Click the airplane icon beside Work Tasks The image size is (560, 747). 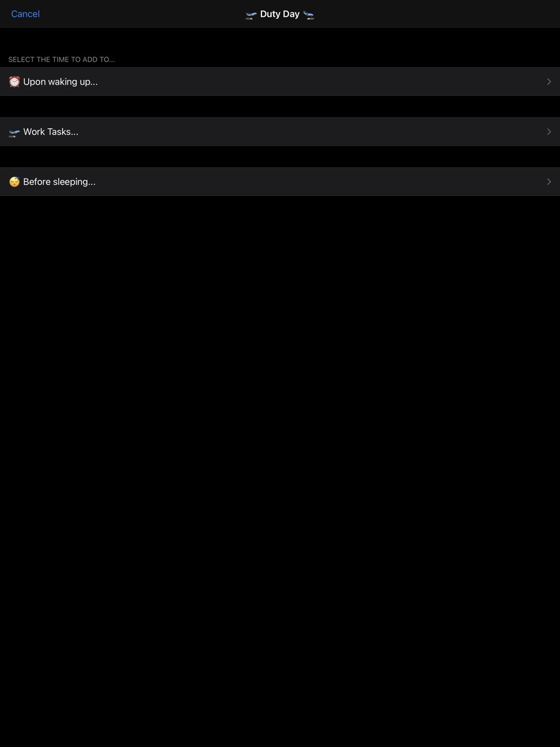tap(15, 132)
